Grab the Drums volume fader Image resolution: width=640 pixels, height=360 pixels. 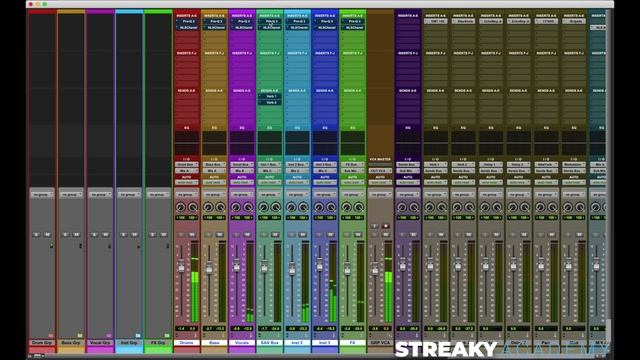coord(181,267)
